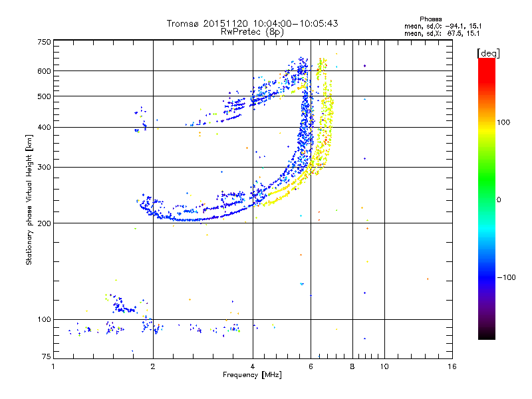Click the 'RwPretec (8p)' subtitle

coord(252,32)
